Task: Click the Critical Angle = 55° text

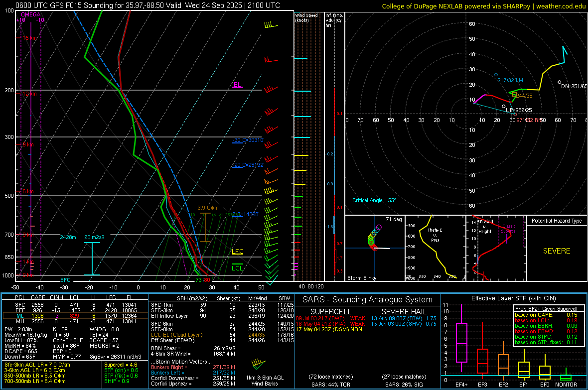Action: pyautogui.click(x=374, y=200)
